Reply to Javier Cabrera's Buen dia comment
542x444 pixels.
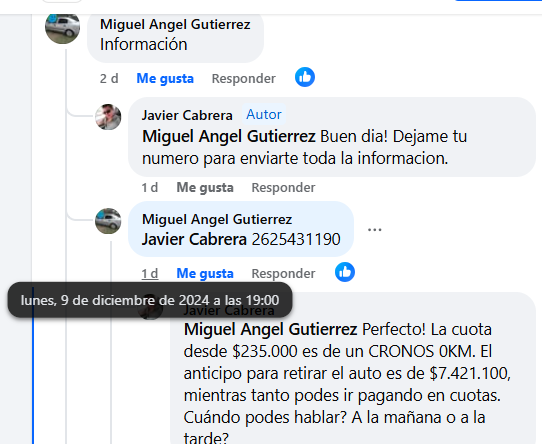click(x=283, y=187)
